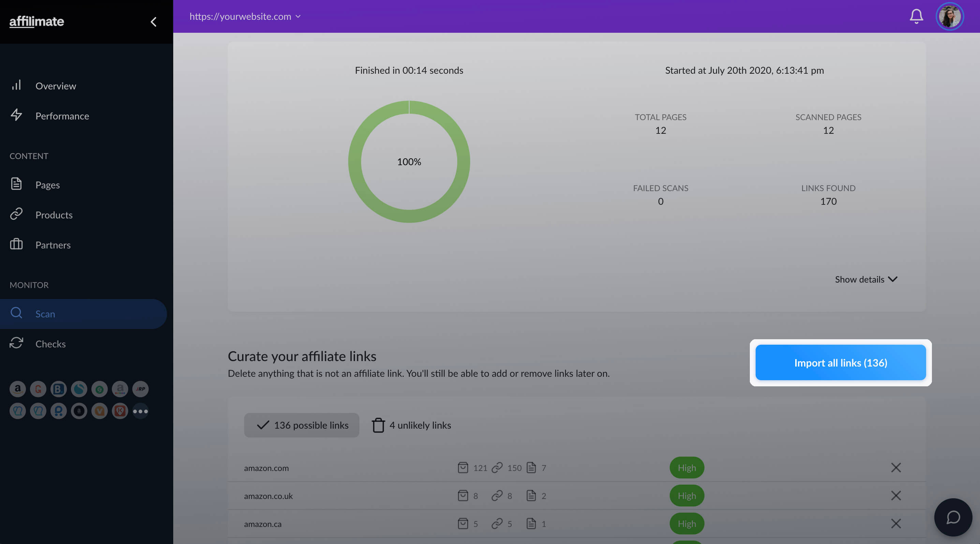
Task: Select the Performance menu item
Action: [x=62, y=115]
